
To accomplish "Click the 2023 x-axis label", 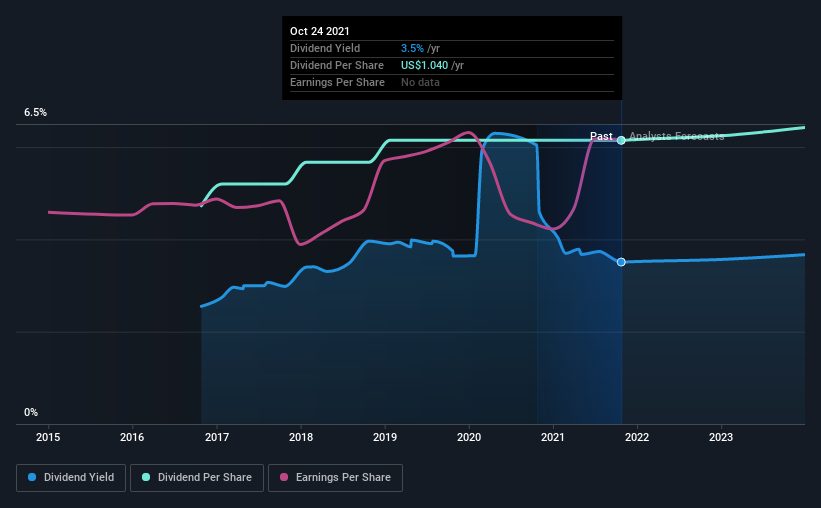I will 721,437.
